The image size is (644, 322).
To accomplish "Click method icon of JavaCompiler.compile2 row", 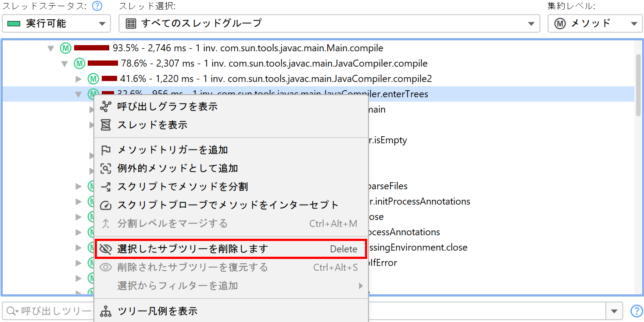I will (x=93, y=79).
